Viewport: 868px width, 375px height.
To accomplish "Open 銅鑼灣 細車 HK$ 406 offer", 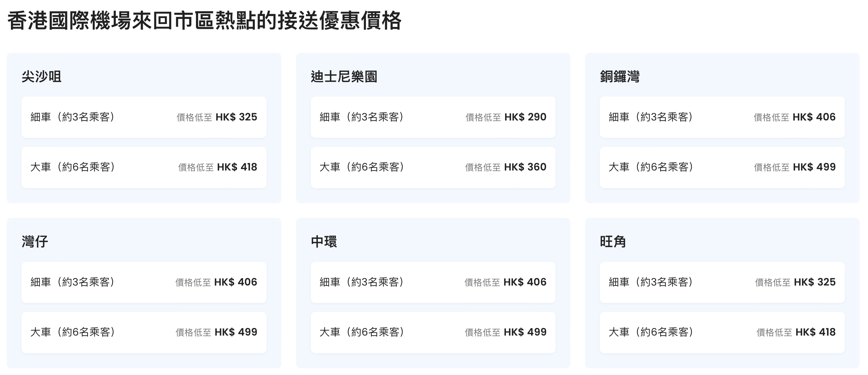I will (x=722, y=117).
